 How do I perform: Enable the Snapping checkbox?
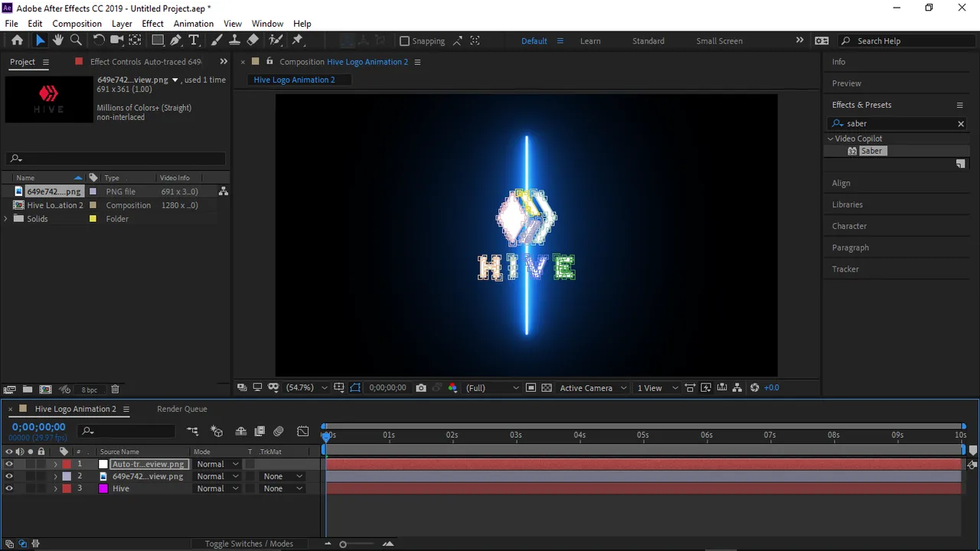click(405, 41)
